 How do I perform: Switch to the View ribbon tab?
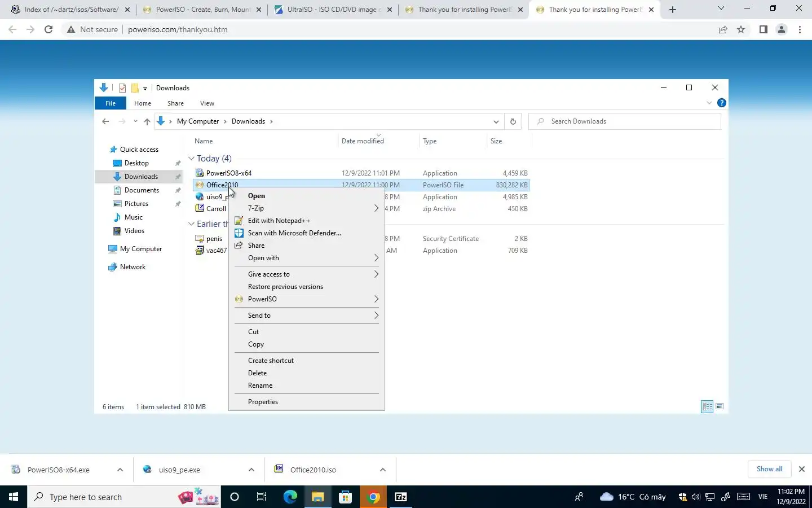click(207, 103)
